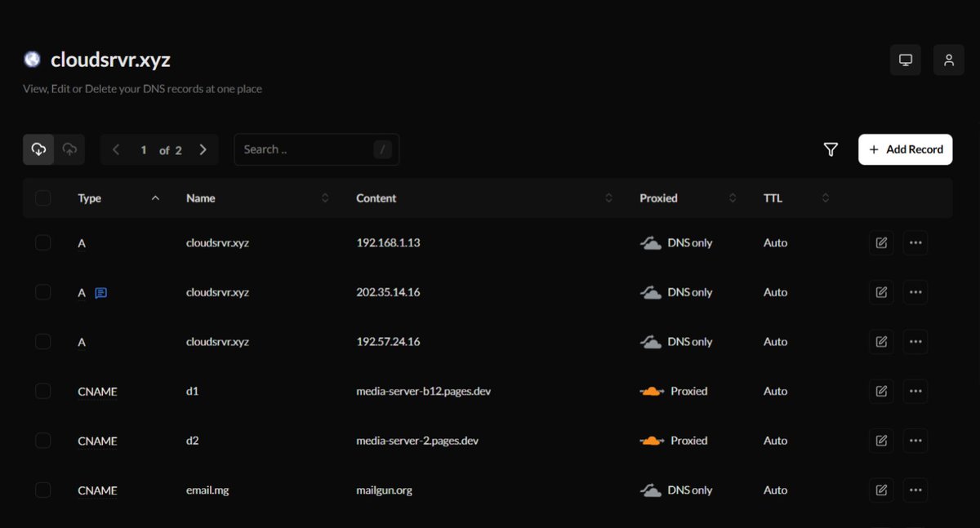Screen dimensions: 980x528
Task: Edit the A record pointing to 192.168.1.13
Action: pos(881,242)
